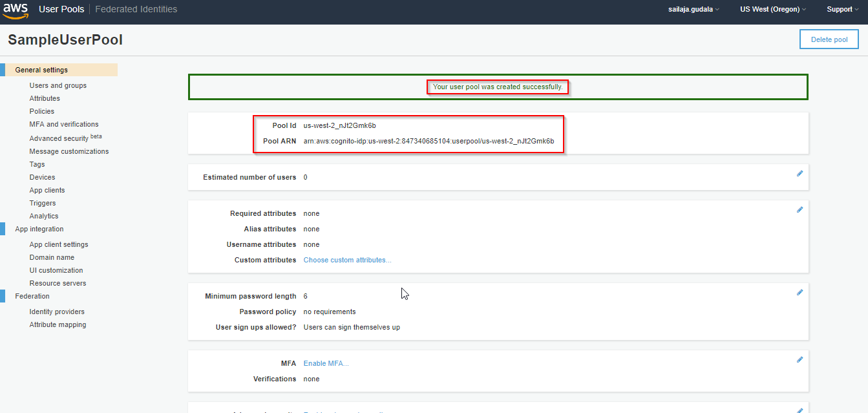This screenshot has width=868, height=413.
Task: Click the Verifications value none
Action: point(312,379)
